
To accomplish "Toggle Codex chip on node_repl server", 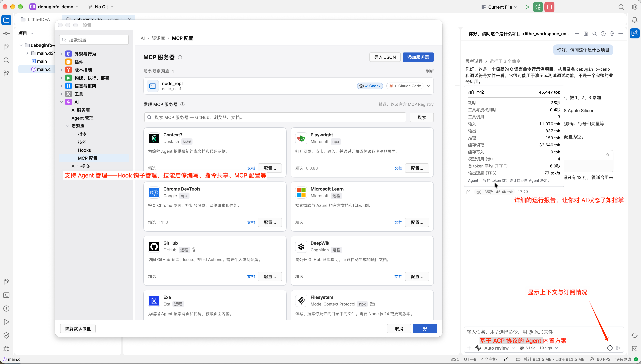I will (x=370, y=86).
